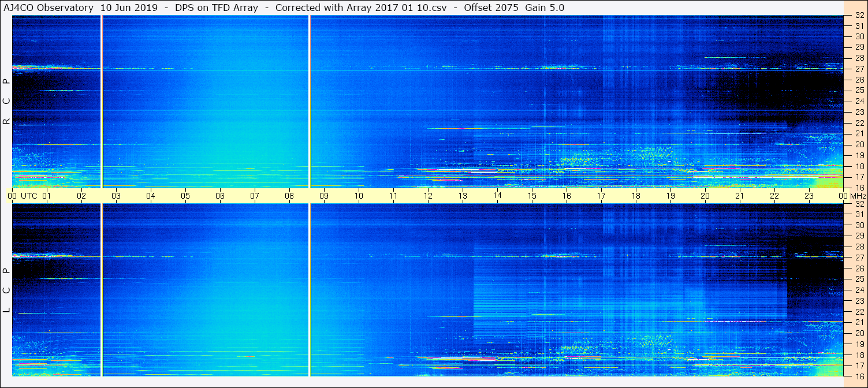Pick the 24 MHz tick of LCP panel
The width and height of the screenshot is (868, 388).
[859, 289]
